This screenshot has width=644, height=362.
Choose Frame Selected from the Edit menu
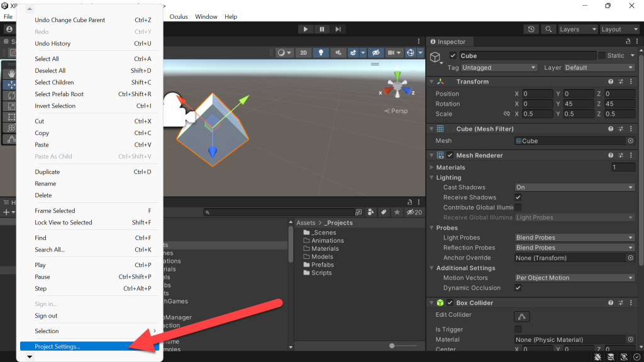coord(89,211)
